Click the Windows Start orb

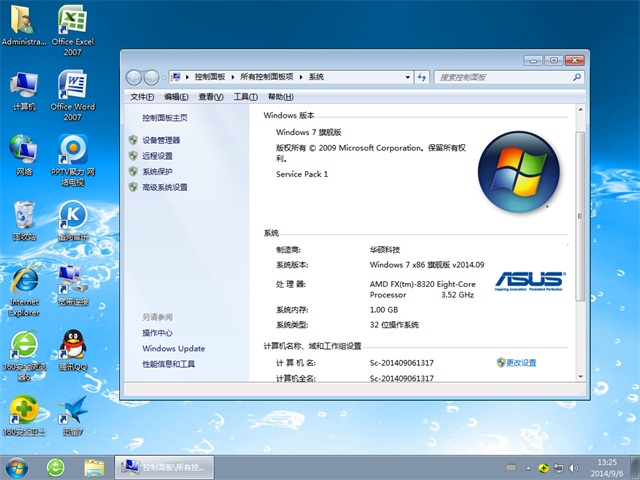[17, 467]
